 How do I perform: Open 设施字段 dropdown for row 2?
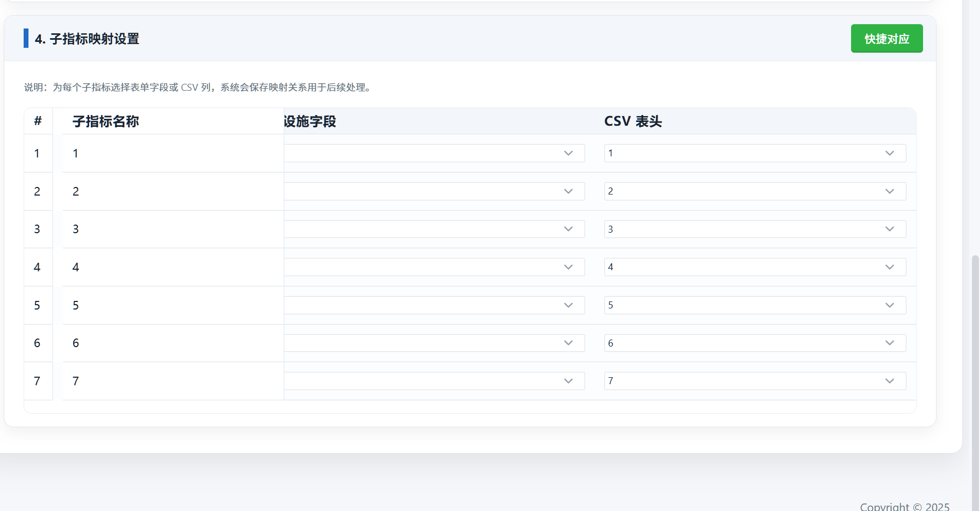[x=434, y=191]
